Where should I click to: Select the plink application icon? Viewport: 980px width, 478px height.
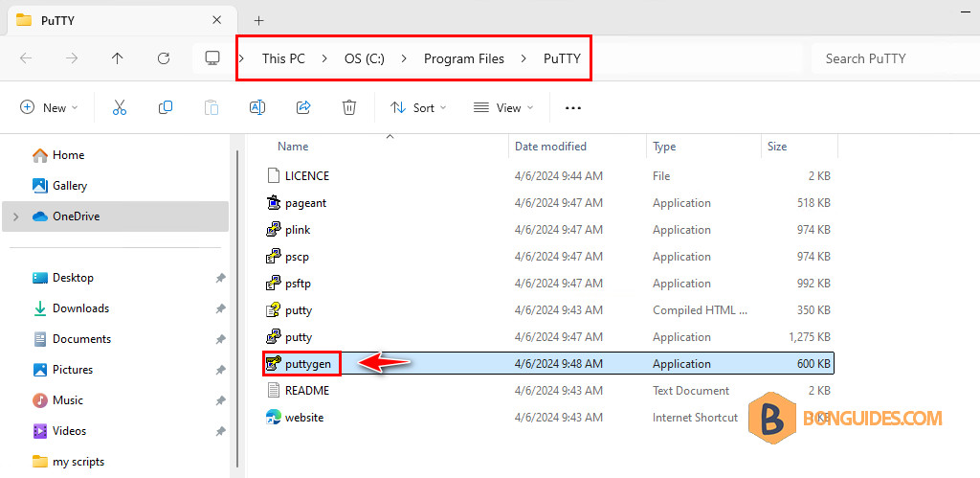[273, 230]
